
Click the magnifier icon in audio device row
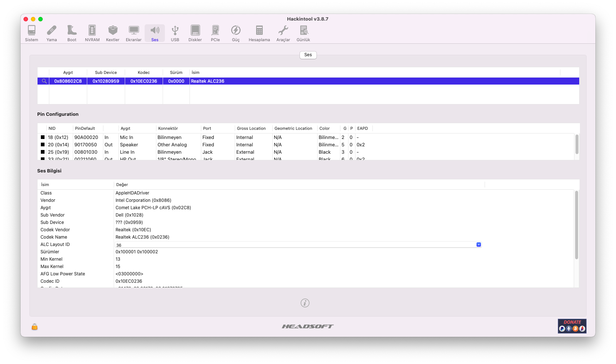pos(44,81)
